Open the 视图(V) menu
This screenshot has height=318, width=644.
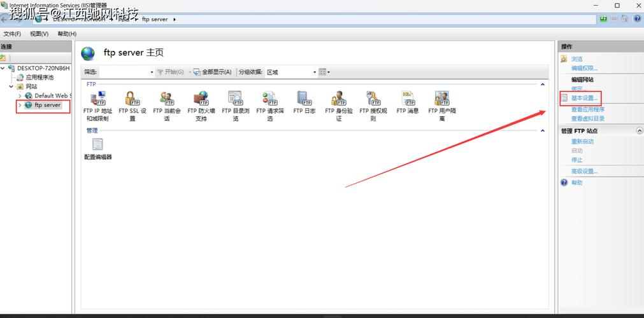[x=39, y=34]
